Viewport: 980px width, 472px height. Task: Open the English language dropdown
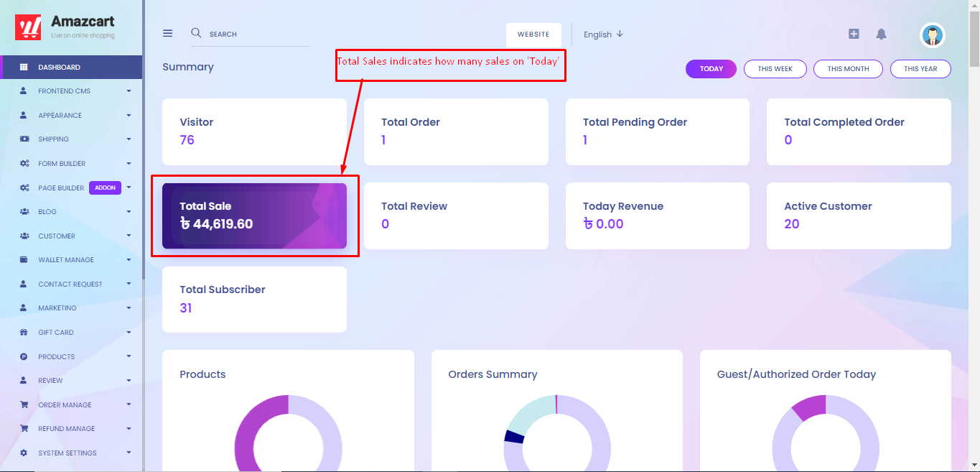(x=603, y=34)
